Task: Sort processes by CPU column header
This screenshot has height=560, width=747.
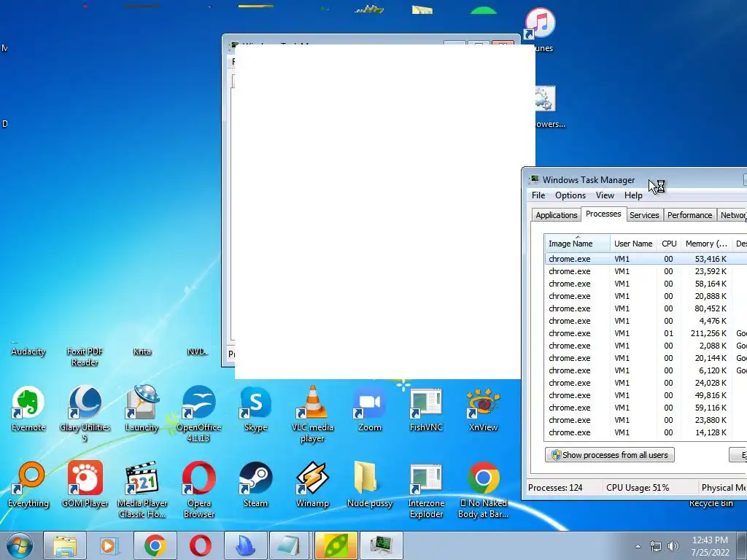Action: tap(669, 244)
